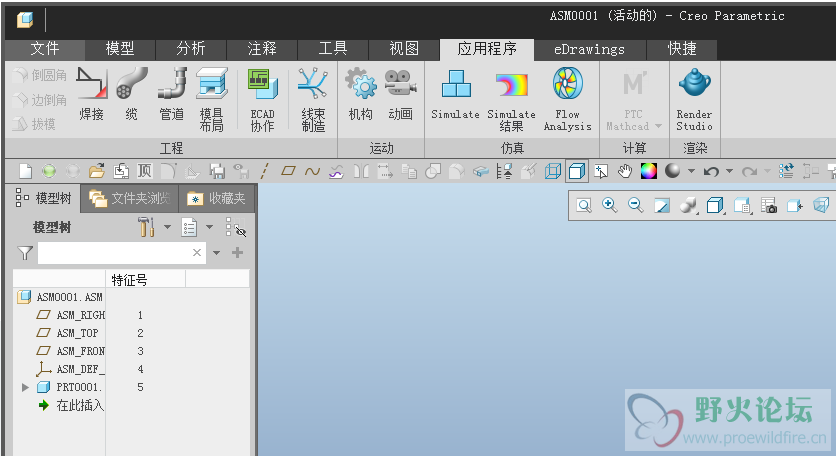
Task: Open PTC Mathcad dropdown arrow
Action: click(x=658, y=126)
